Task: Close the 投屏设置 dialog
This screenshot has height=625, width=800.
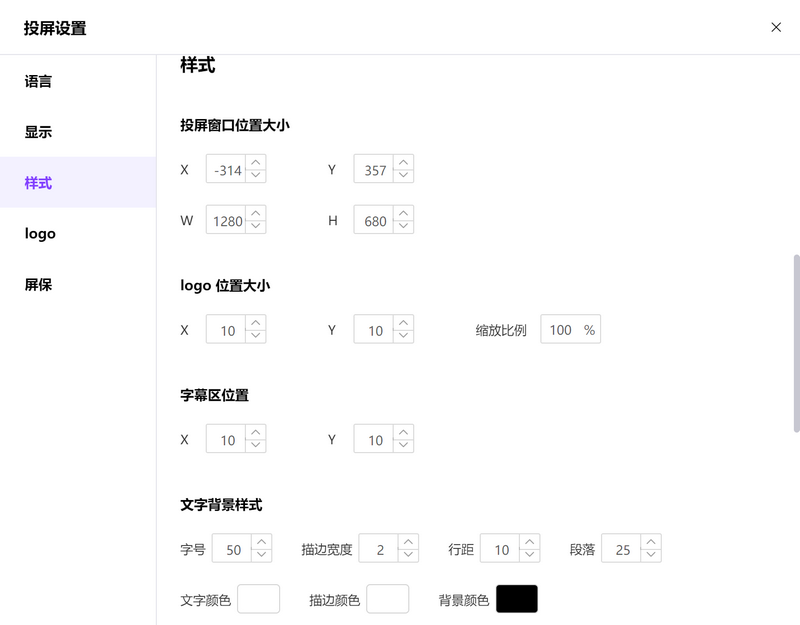Action: click(x=776, y=28)
